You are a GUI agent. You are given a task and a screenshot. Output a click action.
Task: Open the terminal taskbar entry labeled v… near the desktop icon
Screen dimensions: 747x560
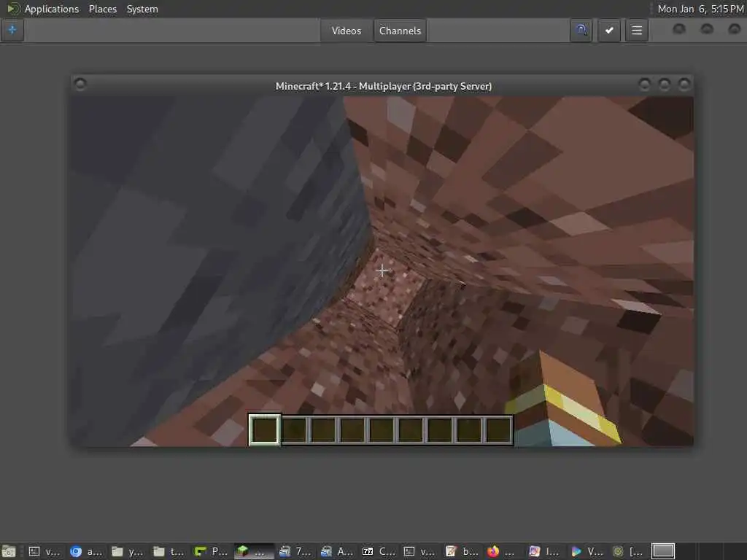click(44, 551)
